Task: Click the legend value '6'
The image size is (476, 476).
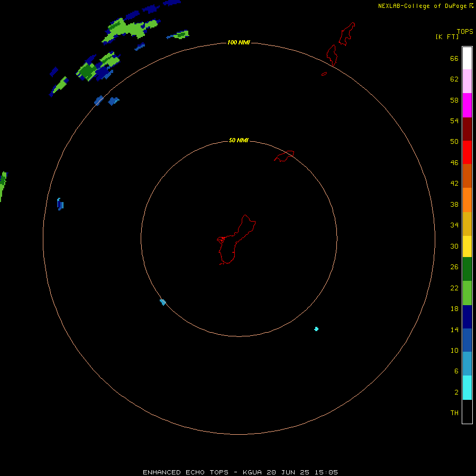Action: tap(456, 371)
